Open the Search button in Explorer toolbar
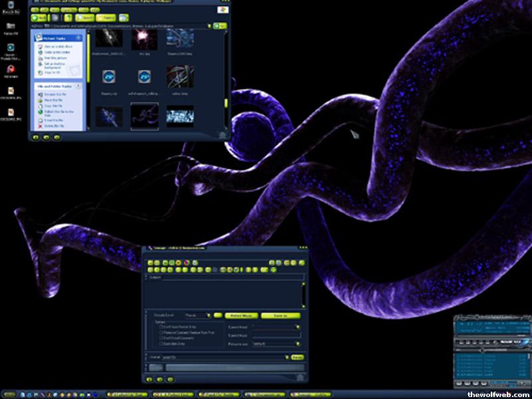Screen dimensions: 532x399 84,17
